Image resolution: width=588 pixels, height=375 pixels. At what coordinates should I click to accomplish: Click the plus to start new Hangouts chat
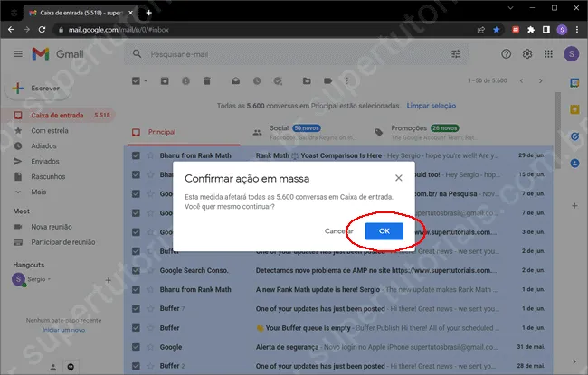tap(108, 280)
